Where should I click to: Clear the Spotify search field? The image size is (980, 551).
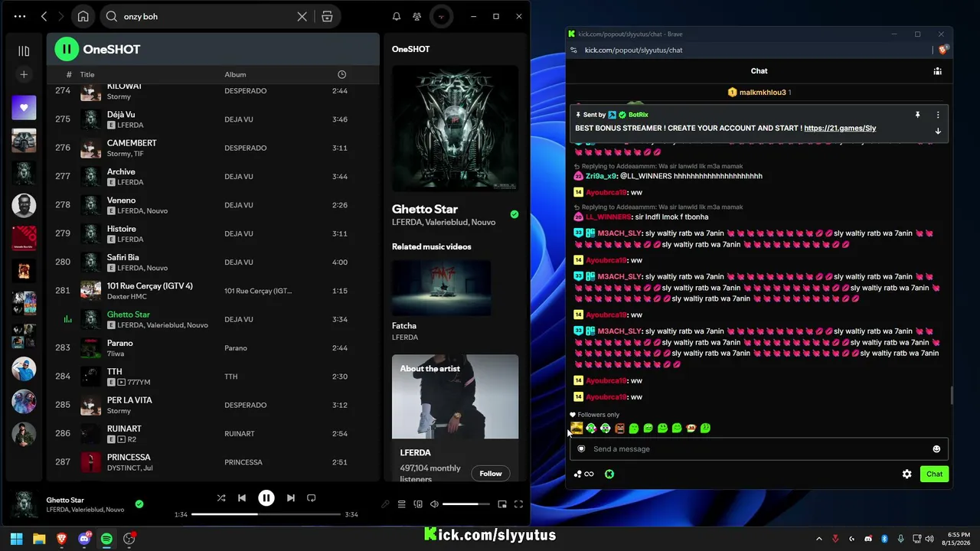click(302, 16)
